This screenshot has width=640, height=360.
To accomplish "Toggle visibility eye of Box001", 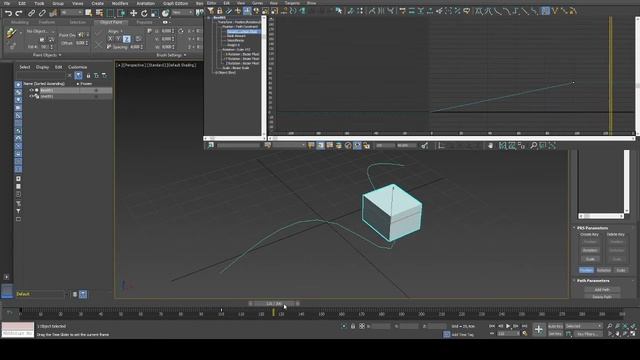I will pos(31,90).
